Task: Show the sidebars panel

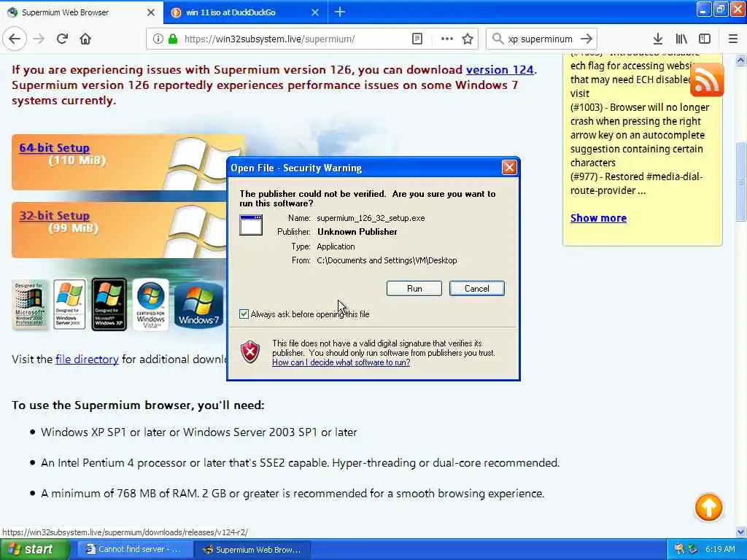Action: (705, 39)
